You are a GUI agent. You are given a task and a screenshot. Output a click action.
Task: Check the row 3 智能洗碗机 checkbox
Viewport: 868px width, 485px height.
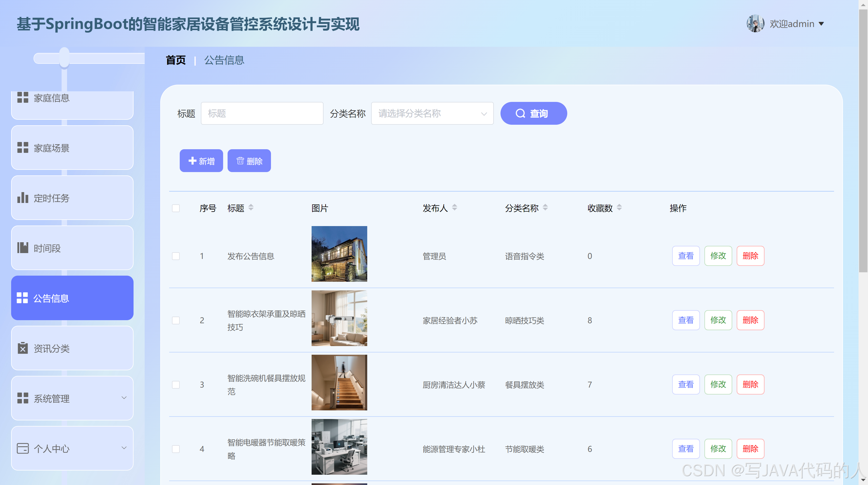176,384
